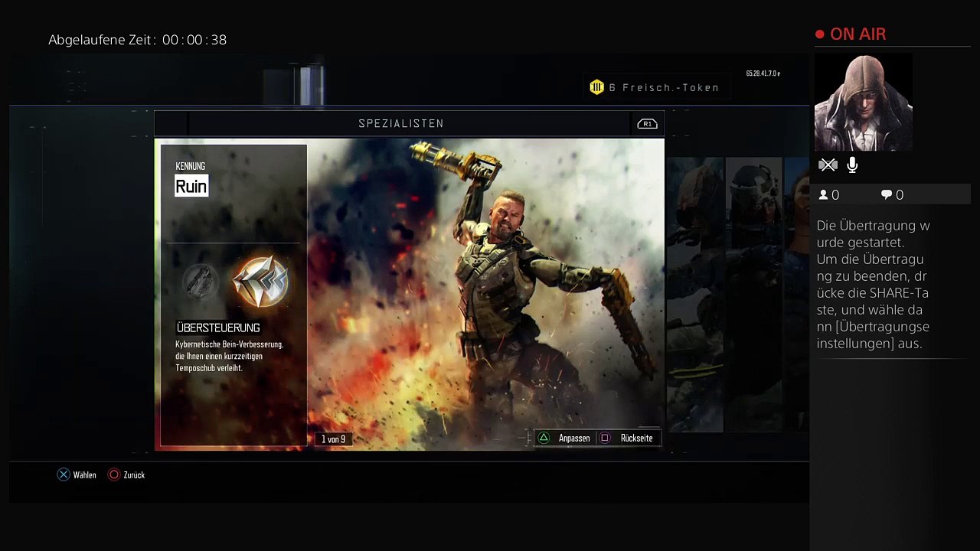Click the "KENNUNG" label
The width and height of the screenshot is (980, 551).
(x=191, y=166)
